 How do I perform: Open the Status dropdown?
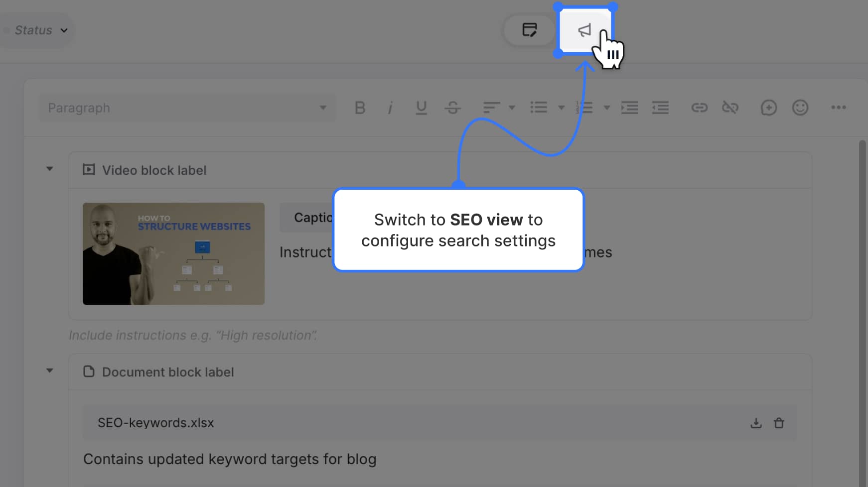tap(37, 30)
